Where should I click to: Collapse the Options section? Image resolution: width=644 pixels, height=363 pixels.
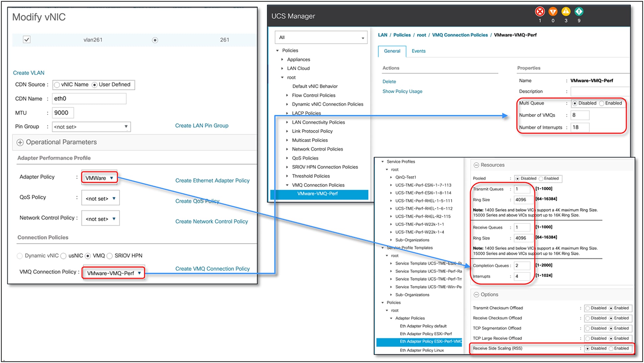pos(476,295)
